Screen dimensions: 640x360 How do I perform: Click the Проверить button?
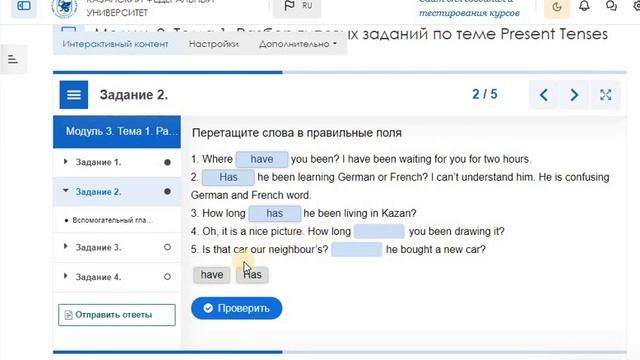[x=236, y=308]
